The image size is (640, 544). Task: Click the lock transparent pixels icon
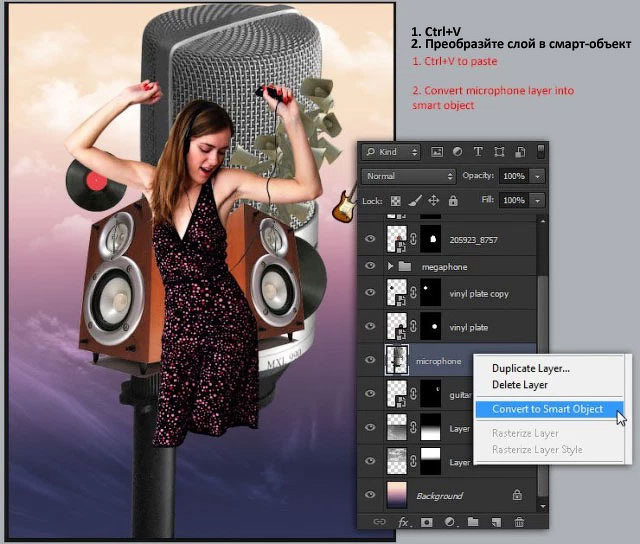click(396, 201)
